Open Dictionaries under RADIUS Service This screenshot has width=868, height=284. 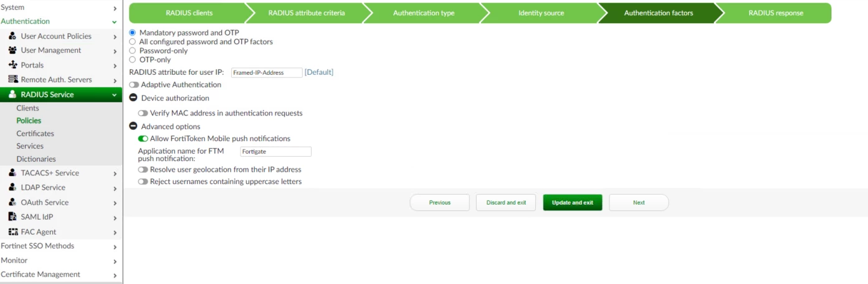(36, 159)
